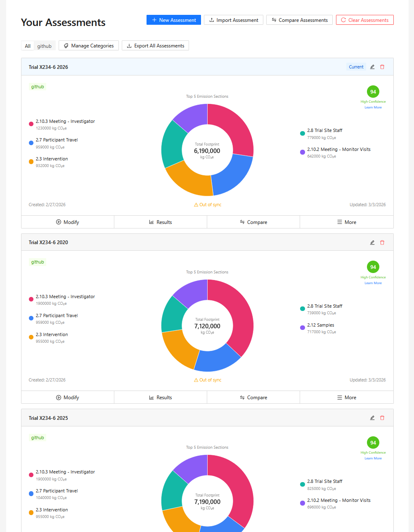This screenshot has height=532, width=414.
Task: Click blue Participant Travel dot, Trial 2026
Action: point(31,143)
